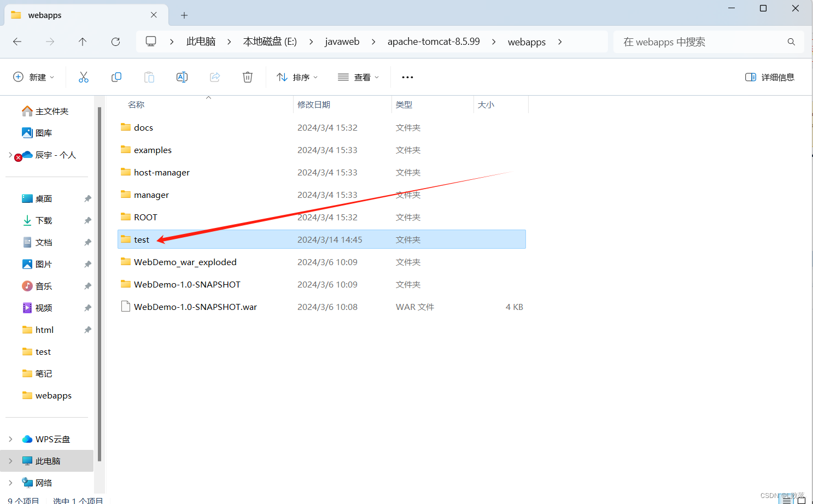Click the Delete trash can icon
The height and width of the screenshot is (504, 813).
click(248, 77)
